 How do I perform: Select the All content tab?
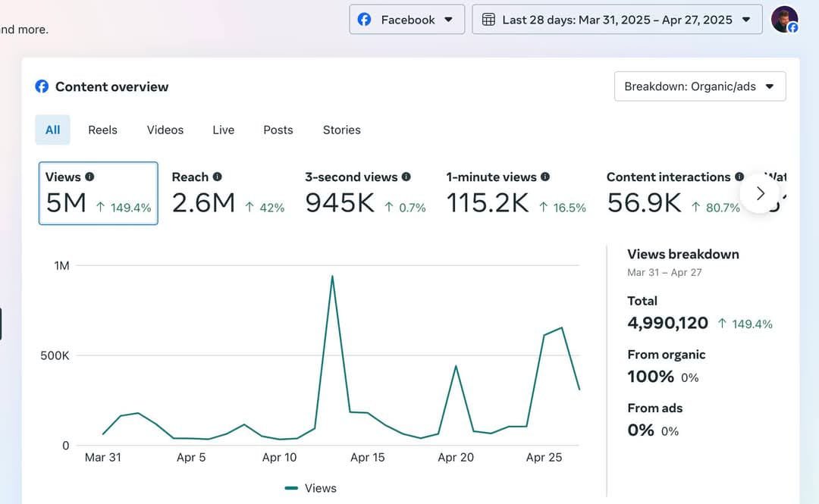52,130
